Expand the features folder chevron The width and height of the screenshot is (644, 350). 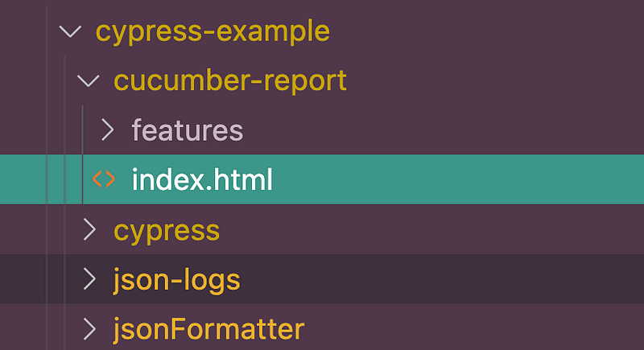(108, 130)
